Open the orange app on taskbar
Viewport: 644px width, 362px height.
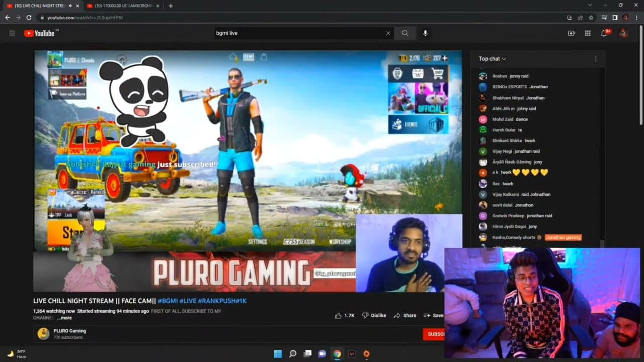point(366,354)
